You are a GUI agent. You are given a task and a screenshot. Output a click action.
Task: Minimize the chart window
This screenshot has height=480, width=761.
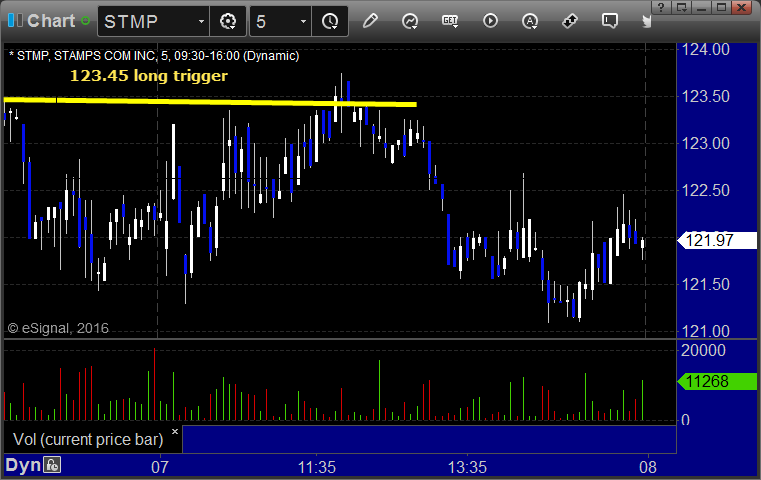tap(701, 7)
